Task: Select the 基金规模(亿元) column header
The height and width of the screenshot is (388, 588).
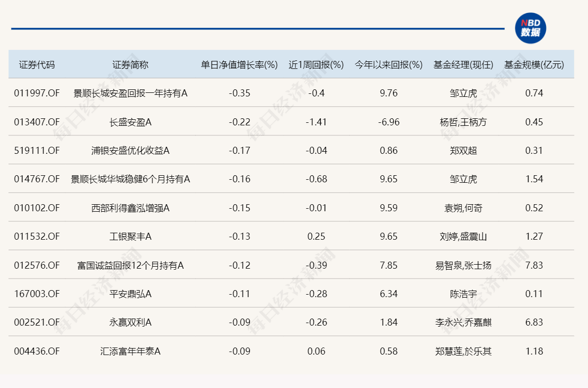Action: click(534, 65)
